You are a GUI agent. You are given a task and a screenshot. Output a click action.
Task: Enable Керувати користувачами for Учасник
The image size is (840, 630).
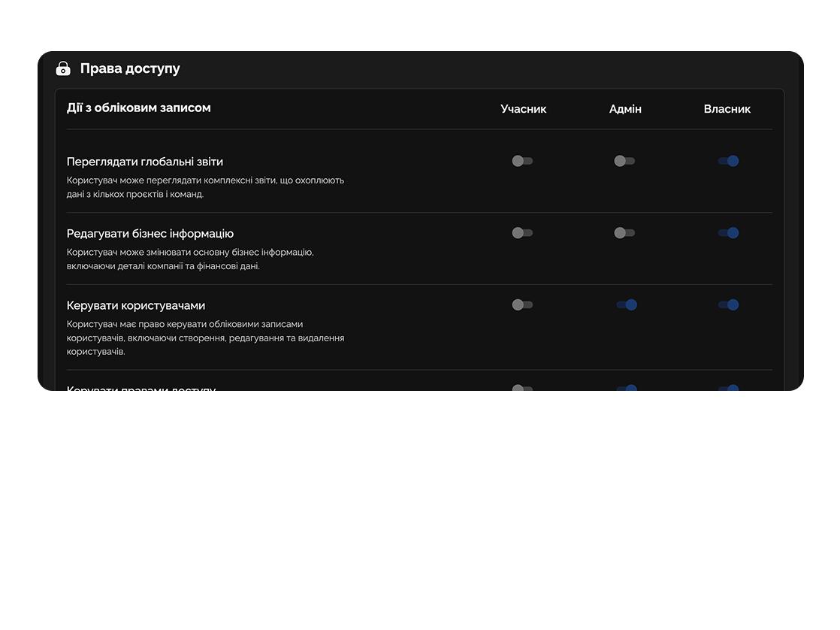522,305
